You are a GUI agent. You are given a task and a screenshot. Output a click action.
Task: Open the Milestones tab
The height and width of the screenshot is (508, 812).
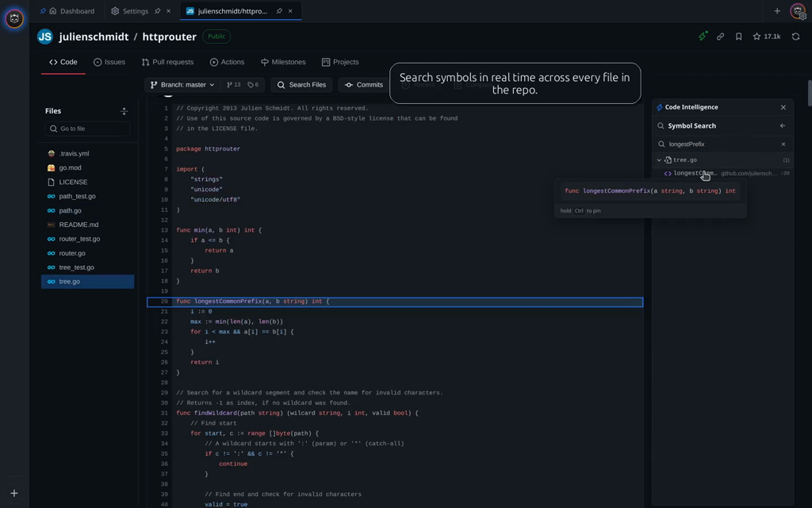(283, 62)
